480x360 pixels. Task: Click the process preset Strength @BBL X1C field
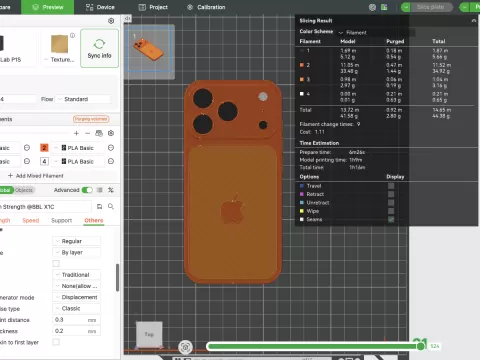[x=46, y=207]
